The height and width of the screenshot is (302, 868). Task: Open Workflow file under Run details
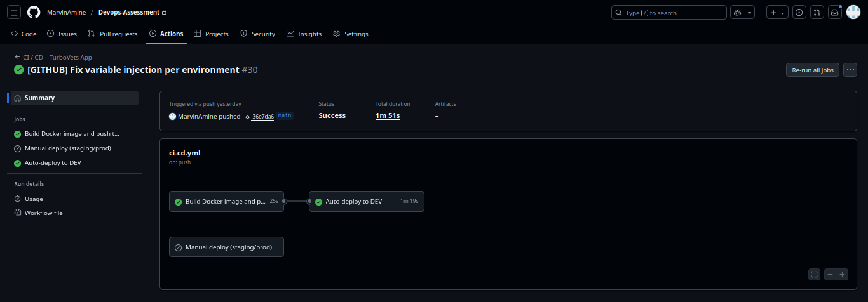[x=74, y=213]
